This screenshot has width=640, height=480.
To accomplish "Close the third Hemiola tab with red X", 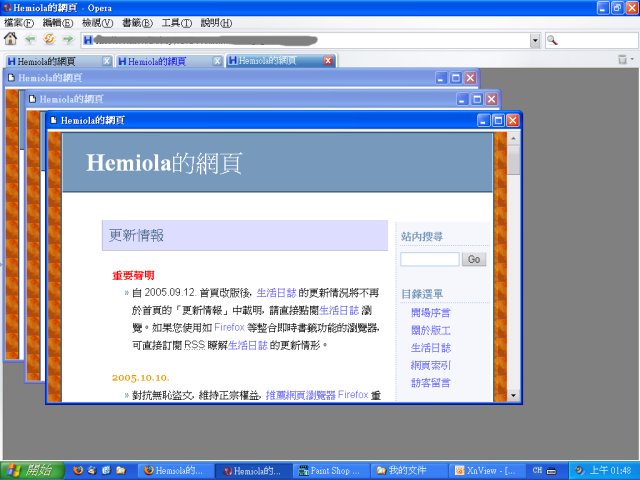I will tap(328, 61).
